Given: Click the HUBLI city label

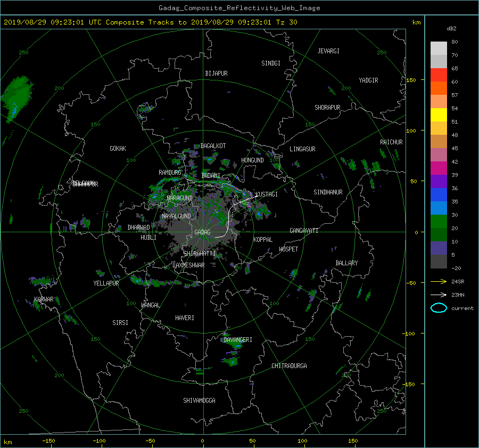Looking at the screenshot, I should [x=148, y=237].
